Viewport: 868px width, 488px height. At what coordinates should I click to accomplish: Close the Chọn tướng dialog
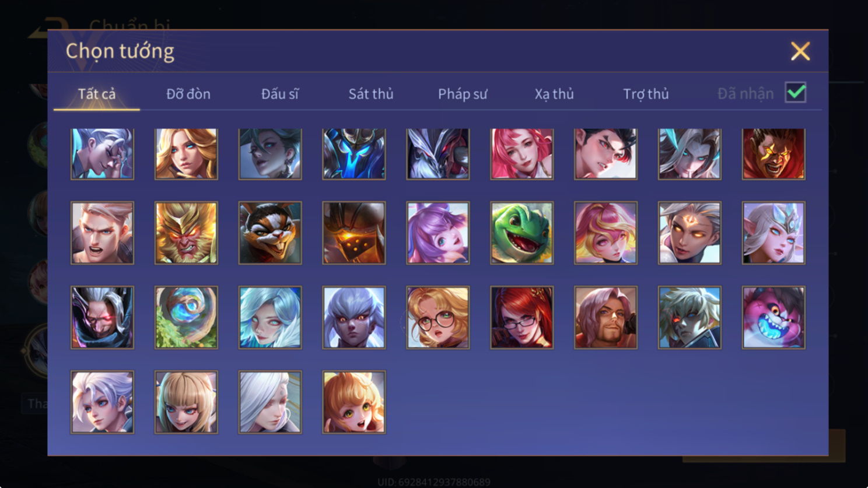800,51
